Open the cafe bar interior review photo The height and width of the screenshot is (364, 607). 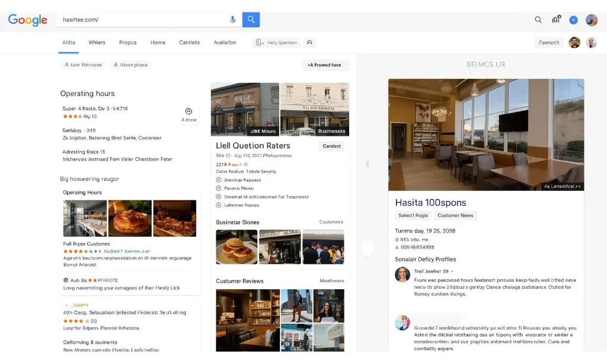[248, 320]
